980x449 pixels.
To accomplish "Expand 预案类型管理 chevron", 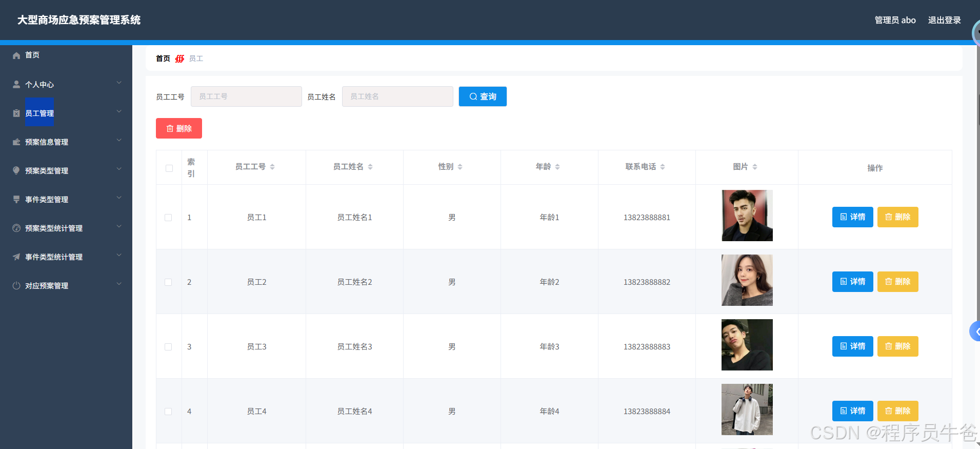I will (x=119, y=169).
